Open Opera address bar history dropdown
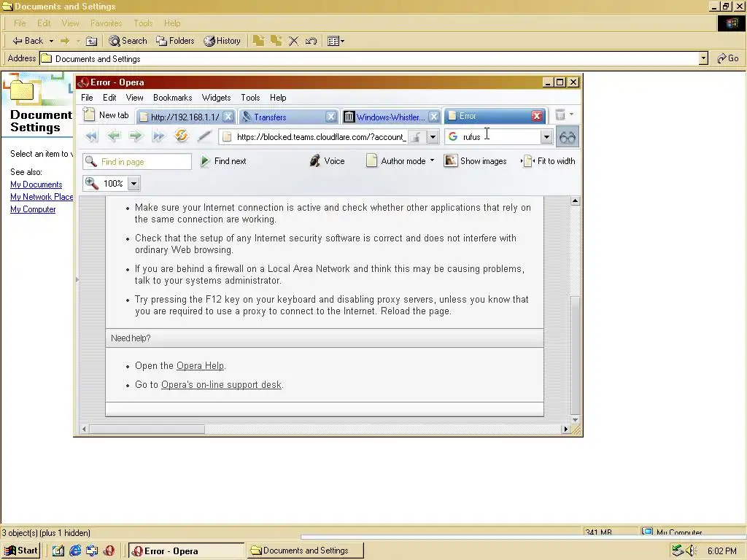Image resolution: width=747 pixels, height=560 pixels. pos(433,137)
